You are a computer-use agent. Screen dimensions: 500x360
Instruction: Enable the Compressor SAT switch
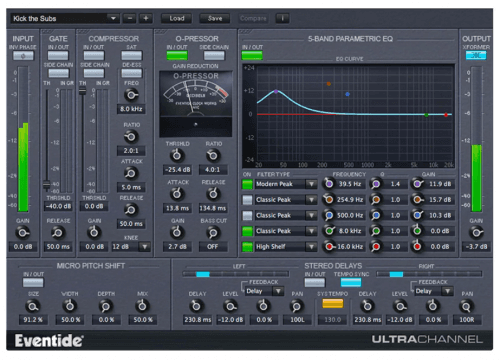[131, 56]
